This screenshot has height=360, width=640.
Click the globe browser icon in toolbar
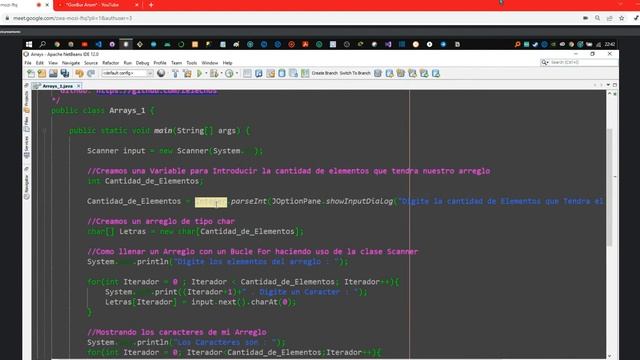(161, 73)
